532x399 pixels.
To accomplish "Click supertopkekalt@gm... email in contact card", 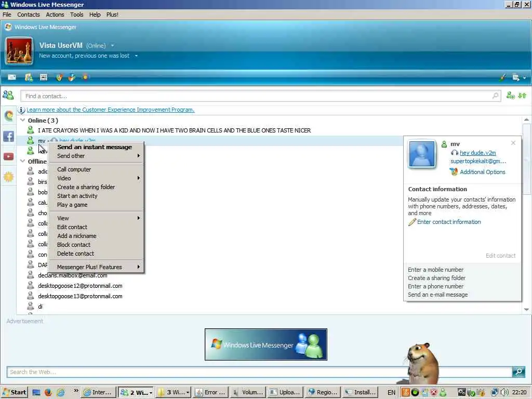I will (x=478, y=161).
